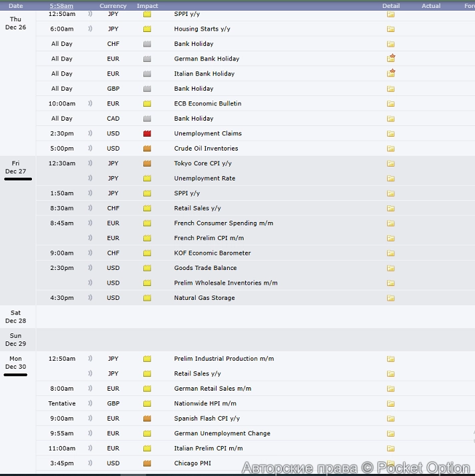Click gray impact icon for CHF Bank Holiday
Image resolution: width=475 pixels, height=476 pixels.
(x=147, y=44)
